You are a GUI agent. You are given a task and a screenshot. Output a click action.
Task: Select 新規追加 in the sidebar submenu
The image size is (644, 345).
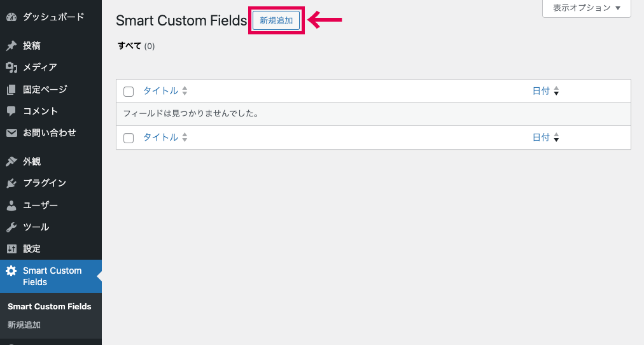click(24, 325)
